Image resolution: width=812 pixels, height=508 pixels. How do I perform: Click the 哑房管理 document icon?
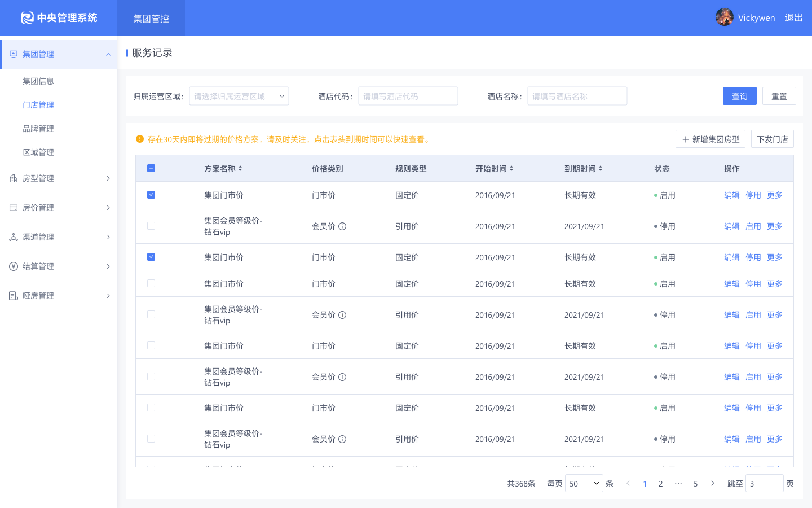pos(14,296)
